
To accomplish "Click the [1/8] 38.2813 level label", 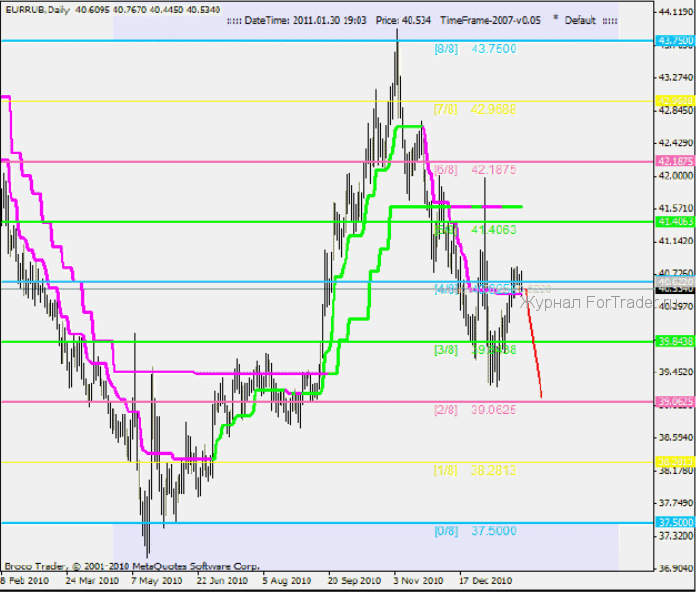I will (474, 470).
